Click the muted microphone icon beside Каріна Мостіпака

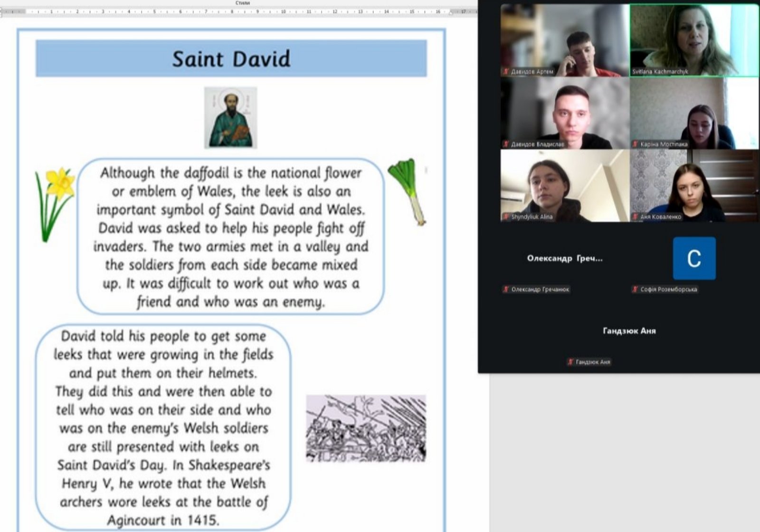coord(635,144)
